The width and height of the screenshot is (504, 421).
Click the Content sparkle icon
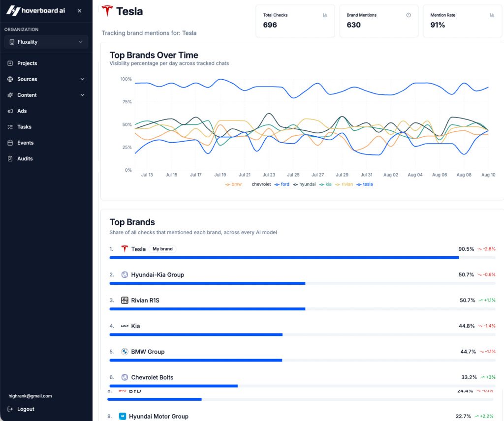10,95
